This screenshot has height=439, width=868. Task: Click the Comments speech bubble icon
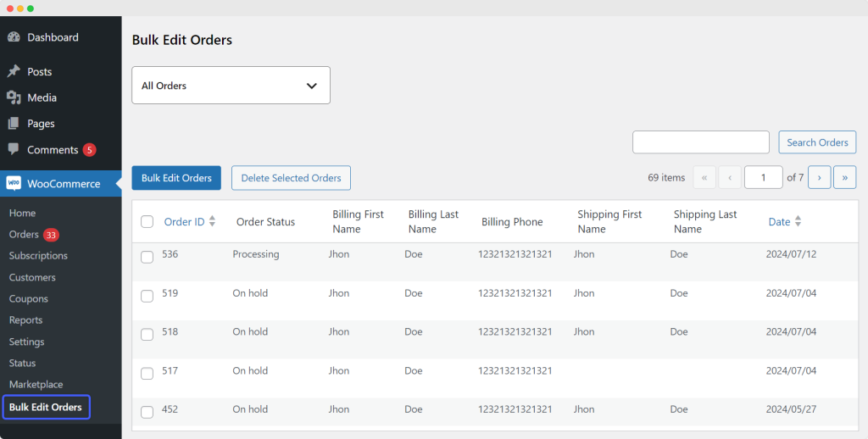pyautogui.click(x=14, y=149)
